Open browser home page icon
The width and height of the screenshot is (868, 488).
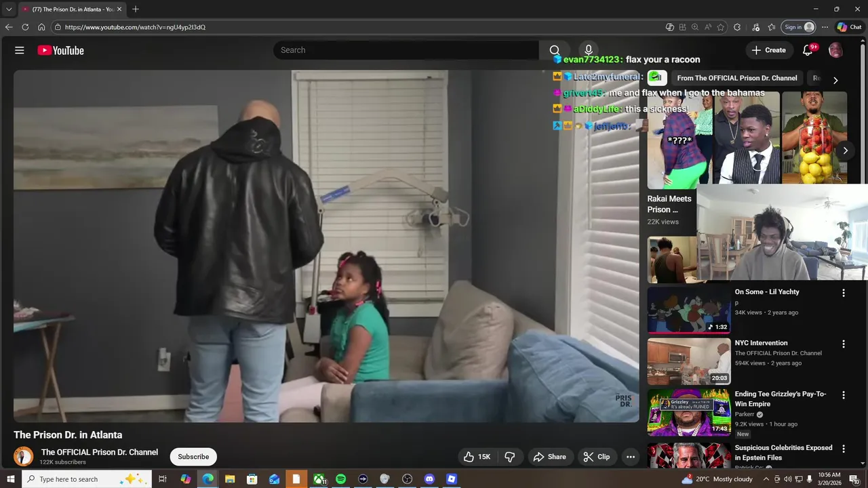tap(41, 27)
